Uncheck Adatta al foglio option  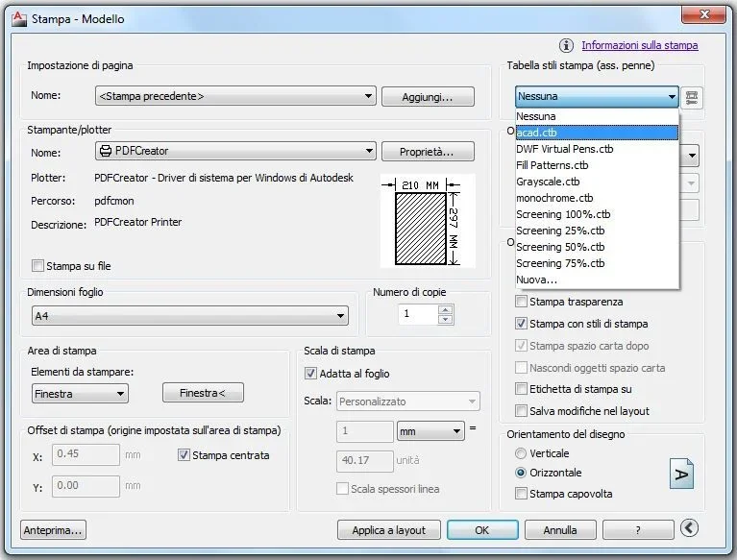pos(310,374)
